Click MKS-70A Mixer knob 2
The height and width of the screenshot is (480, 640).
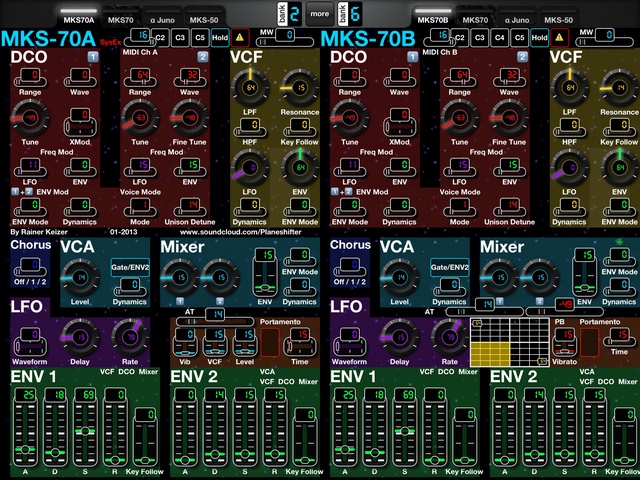220,278
